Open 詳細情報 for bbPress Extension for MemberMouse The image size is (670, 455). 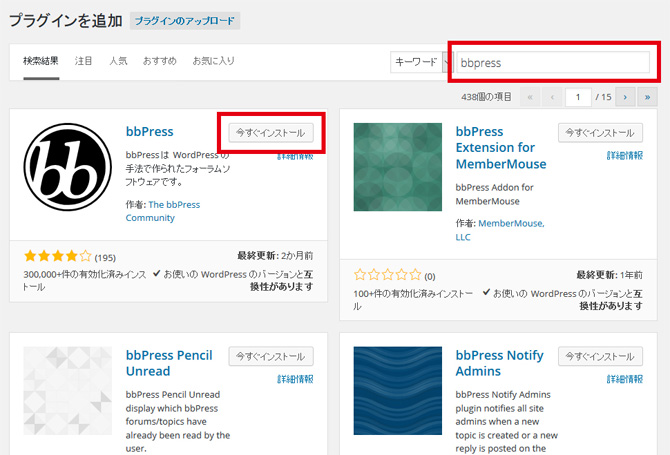click(x=625, y=156)
